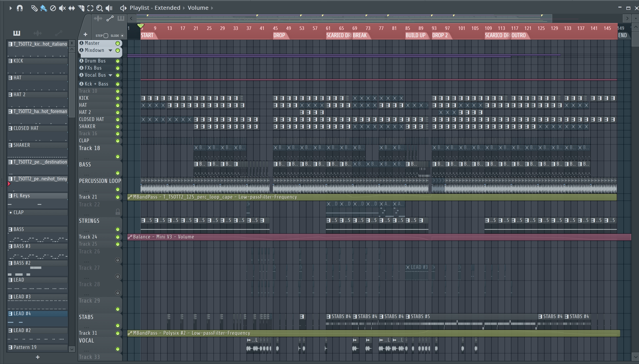Jump to the DROP marker
Image resolution: width=639 pixels, height=364 pixels.
coord(279,35)
